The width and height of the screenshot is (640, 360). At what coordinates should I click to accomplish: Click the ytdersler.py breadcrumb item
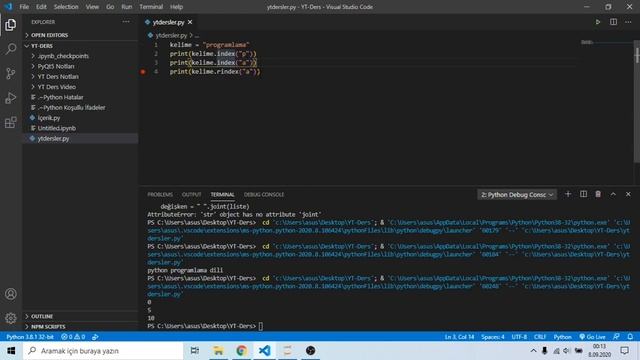click(x=171, y=36)
